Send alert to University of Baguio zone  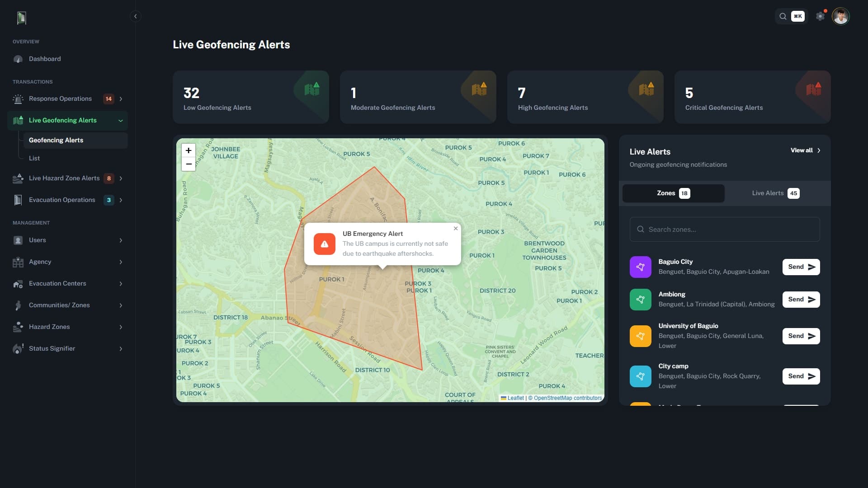(x=801, y=336)
